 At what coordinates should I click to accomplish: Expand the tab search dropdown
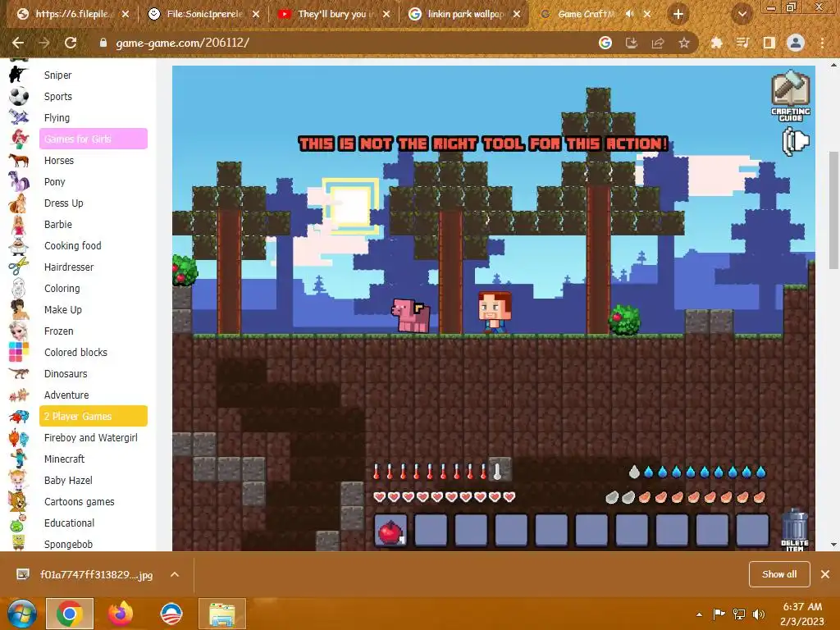[x=742, y=15]
